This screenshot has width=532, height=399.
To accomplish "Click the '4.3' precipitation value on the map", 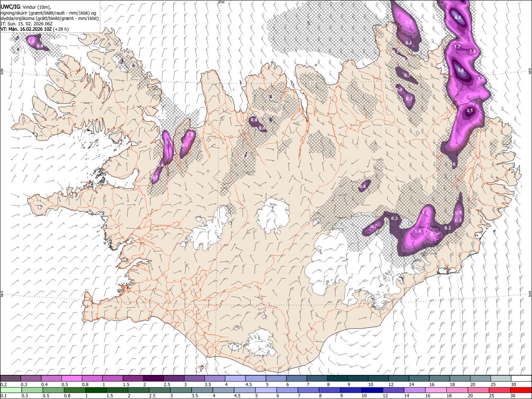I will (x=458, y=17).
